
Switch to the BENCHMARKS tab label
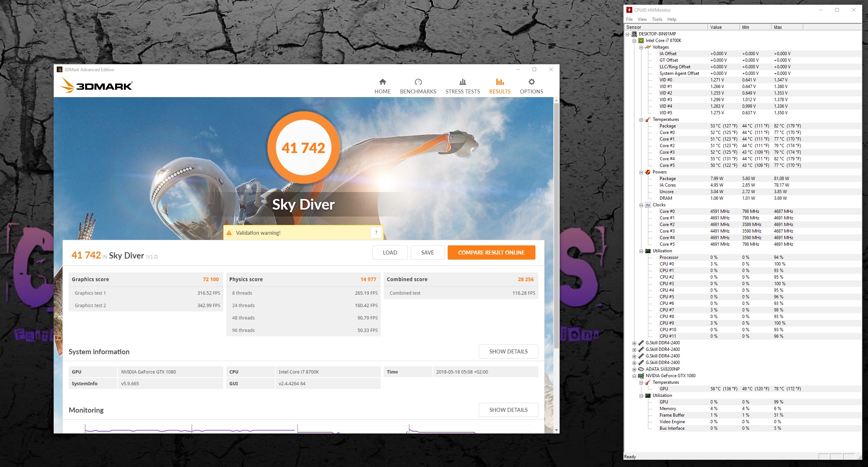418,92
